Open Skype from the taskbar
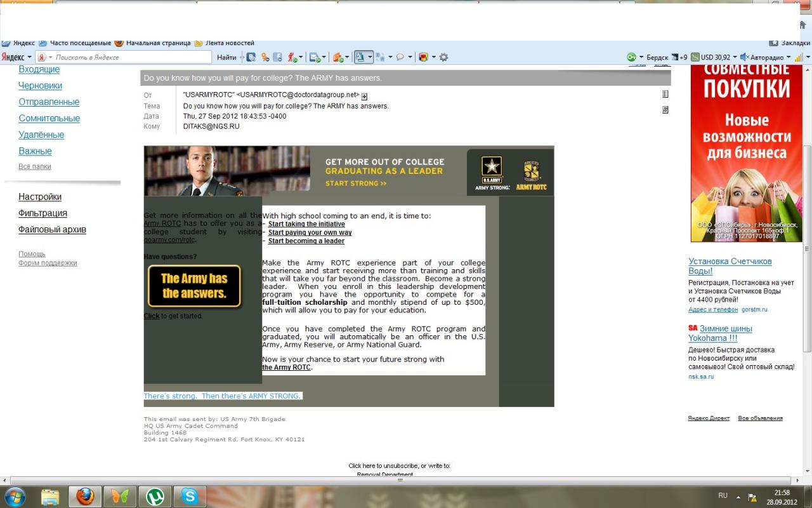812x508 pixels. coord(190,496)
